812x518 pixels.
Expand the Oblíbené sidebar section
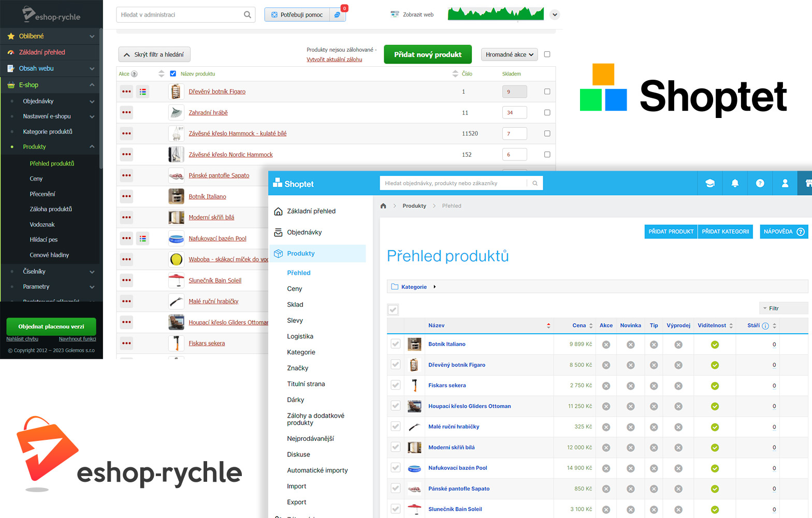click(x=92, y=36)
